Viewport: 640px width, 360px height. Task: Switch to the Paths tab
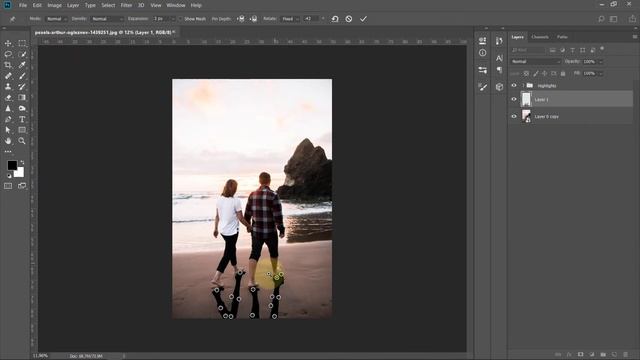coord(562,37)
